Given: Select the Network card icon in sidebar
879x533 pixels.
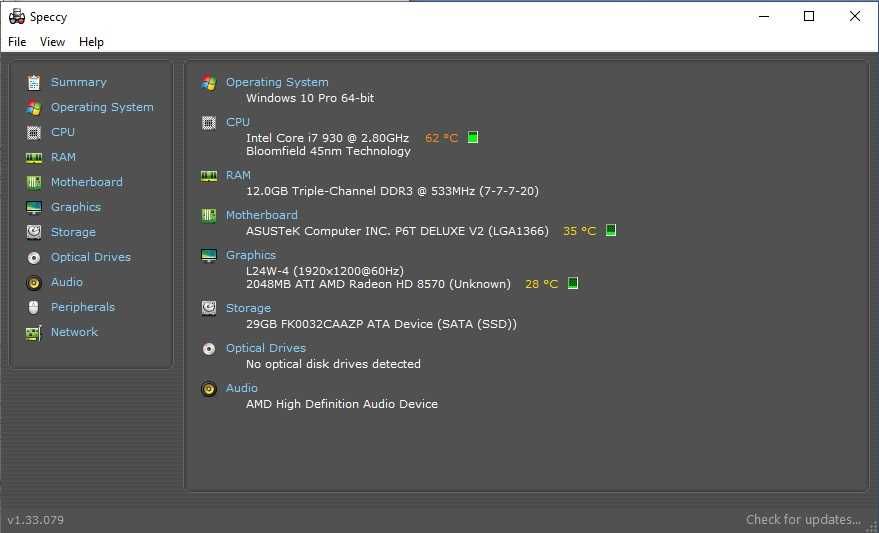Looking at the screenshot, I should pyautogui.click(x=34, y=332).
